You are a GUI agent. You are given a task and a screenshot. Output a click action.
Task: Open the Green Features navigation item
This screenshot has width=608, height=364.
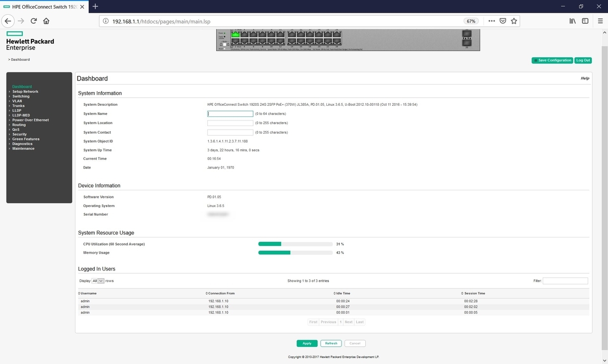(25, 139)
